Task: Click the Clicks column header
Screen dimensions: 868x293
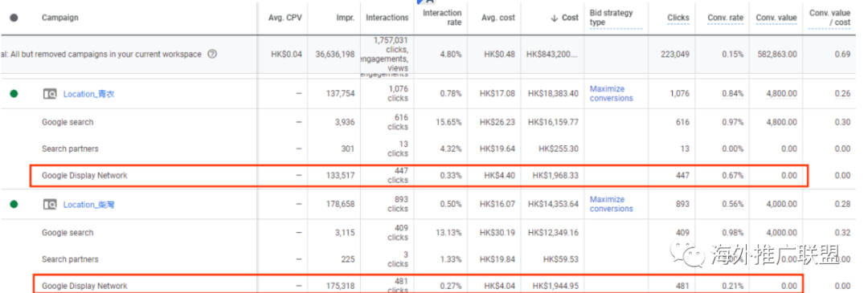Action: (x=678, y=18)
